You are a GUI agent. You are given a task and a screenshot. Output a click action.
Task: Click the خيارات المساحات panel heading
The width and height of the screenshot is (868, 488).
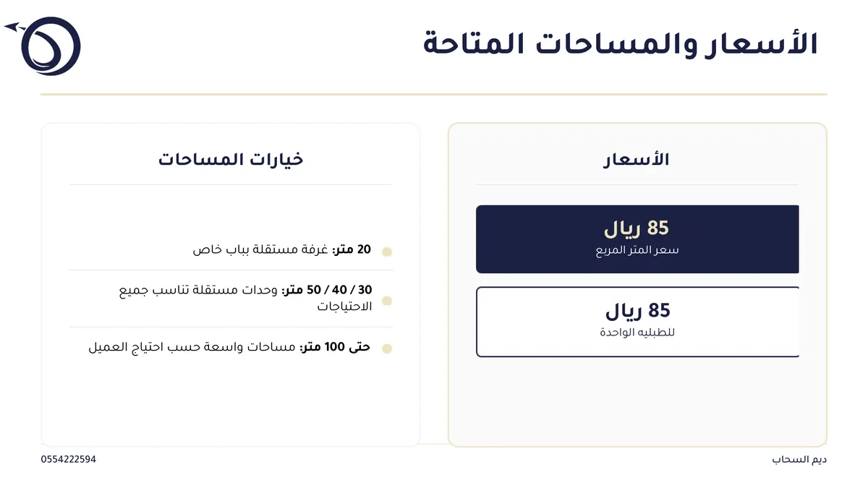click(231, 159)
